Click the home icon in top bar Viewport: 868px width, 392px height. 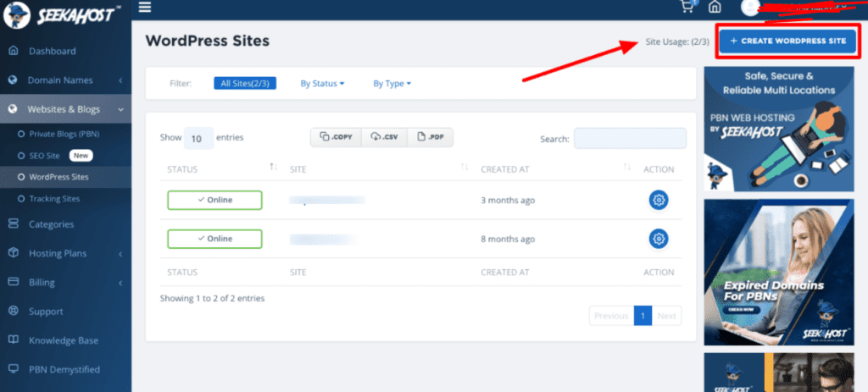(x=715, y=8)
